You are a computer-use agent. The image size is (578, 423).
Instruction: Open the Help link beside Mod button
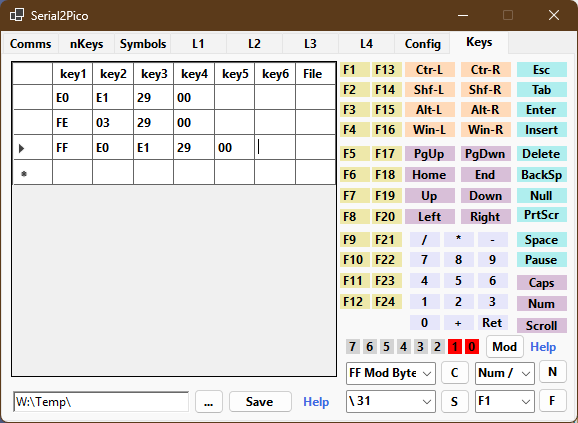click(x=543, y=347)
